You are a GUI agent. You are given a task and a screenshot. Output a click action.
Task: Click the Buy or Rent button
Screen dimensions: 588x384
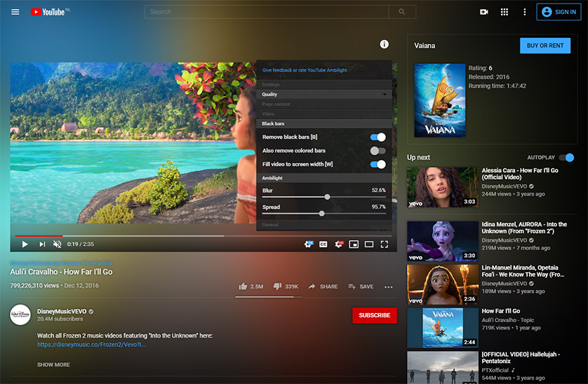click(545, 46)
